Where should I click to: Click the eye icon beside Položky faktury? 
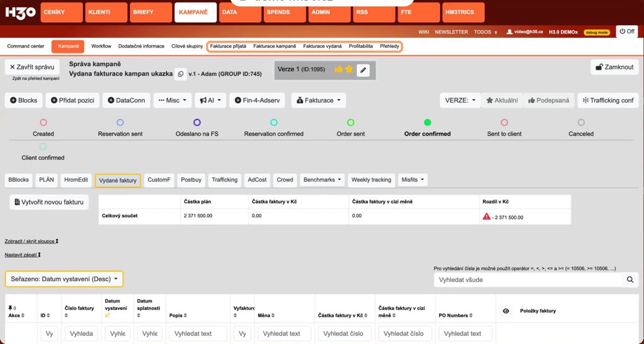click(506, 311)
